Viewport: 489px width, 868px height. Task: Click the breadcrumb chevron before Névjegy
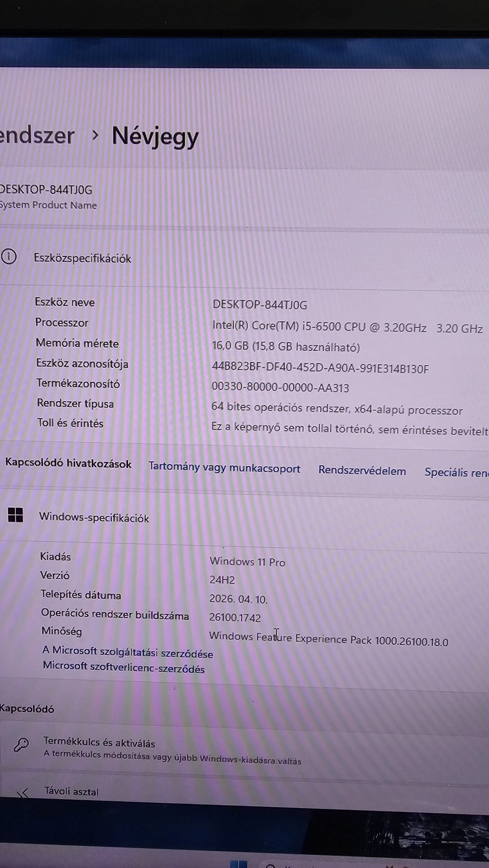click(95, 134)
